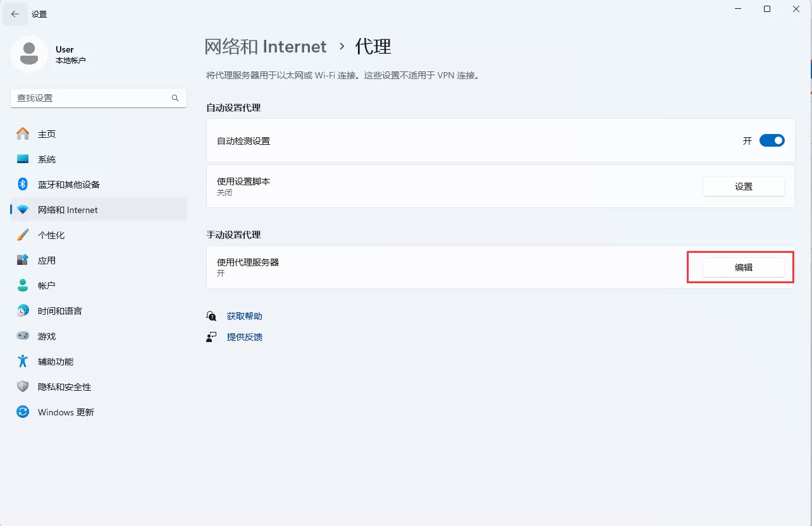This screenshot has height=526, width=812.
Task: Open 时间和语言 settings
Action: pyautogui.click(x=59, y=310)
